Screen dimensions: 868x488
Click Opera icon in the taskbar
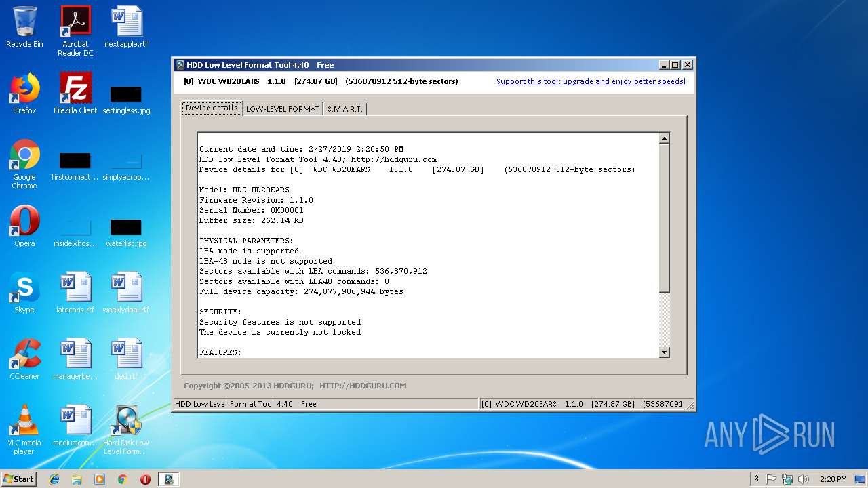click(x=145, y=479)
